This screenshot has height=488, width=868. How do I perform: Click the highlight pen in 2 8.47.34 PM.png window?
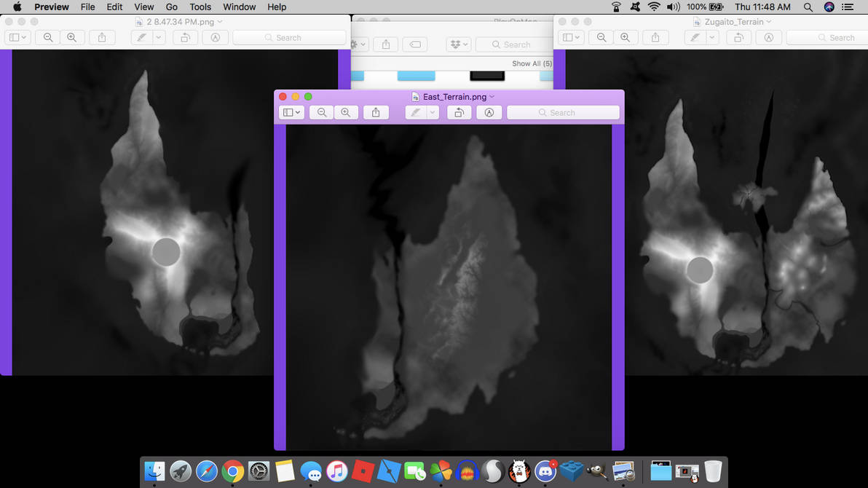143,38
